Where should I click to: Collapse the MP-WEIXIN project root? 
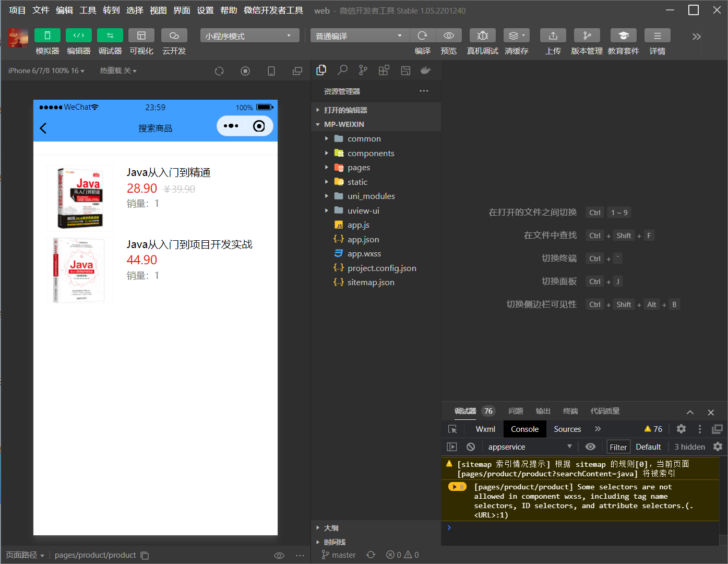click(x=376, y=124)
